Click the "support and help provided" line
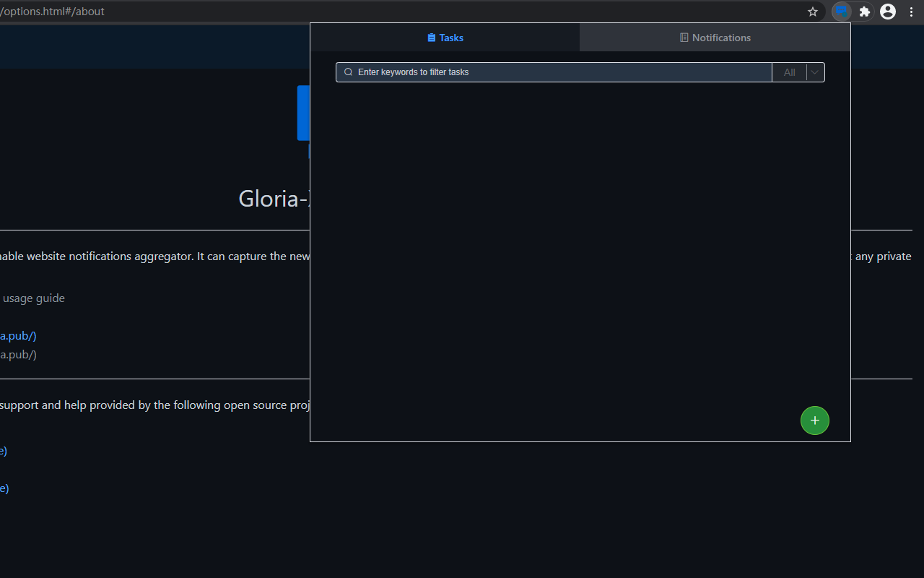Viewport: 924px width, 578px height. (155, 405)
